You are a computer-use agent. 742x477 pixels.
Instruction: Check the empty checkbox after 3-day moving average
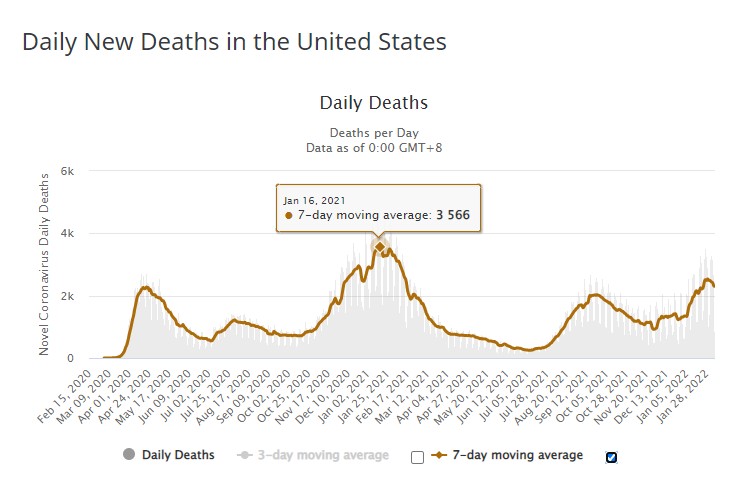coord(417,457)
